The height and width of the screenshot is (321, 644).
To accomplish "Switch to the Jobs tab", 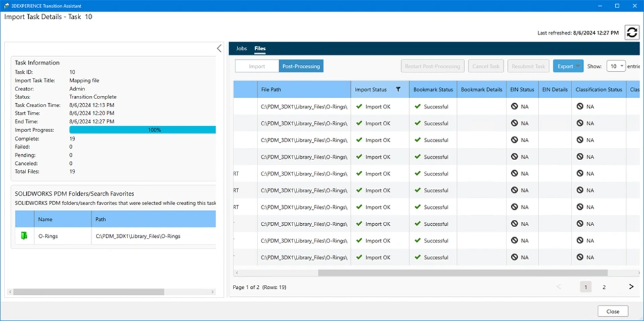I will (x=241, y=48).
